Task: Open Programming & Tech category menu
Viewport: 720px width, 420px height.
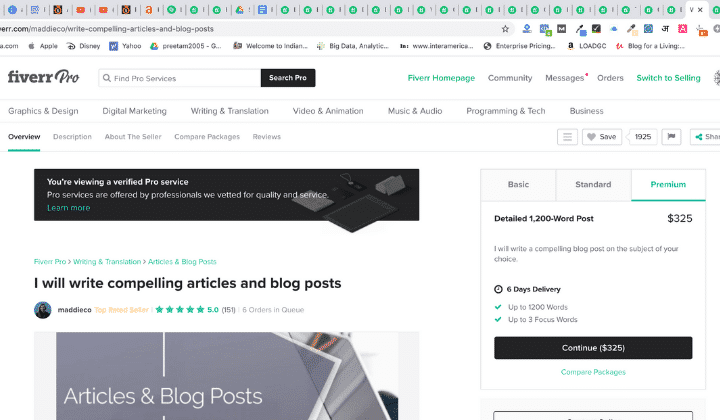Action: pos(506,111)
